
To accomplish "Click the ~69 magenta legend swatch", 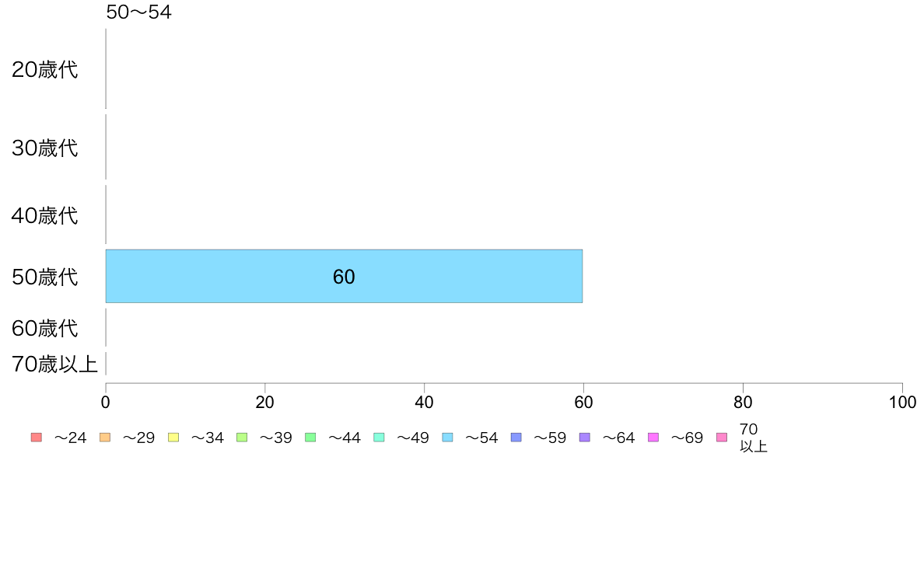I will (x=653, y=437).
